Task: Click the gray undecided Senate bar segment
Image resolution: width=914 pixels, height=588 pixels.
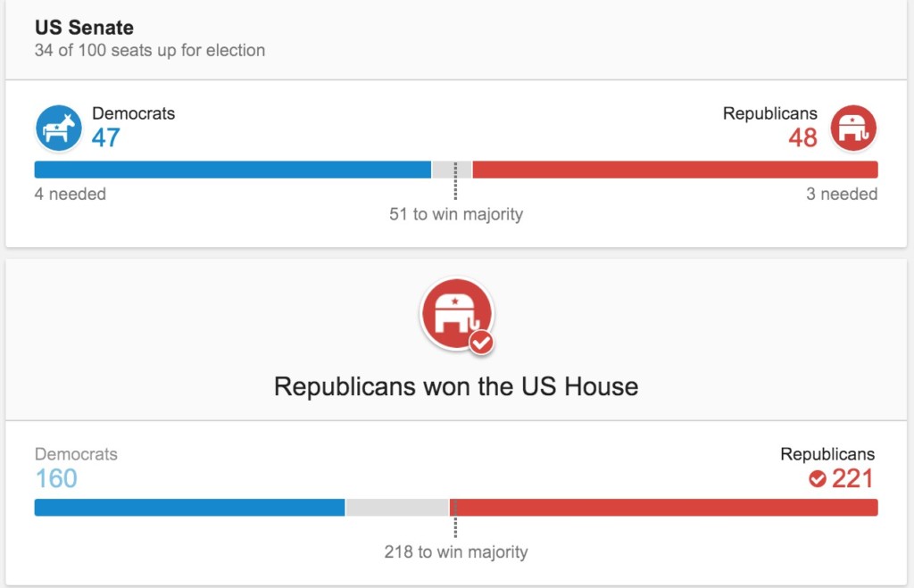Action: [444, 170]
